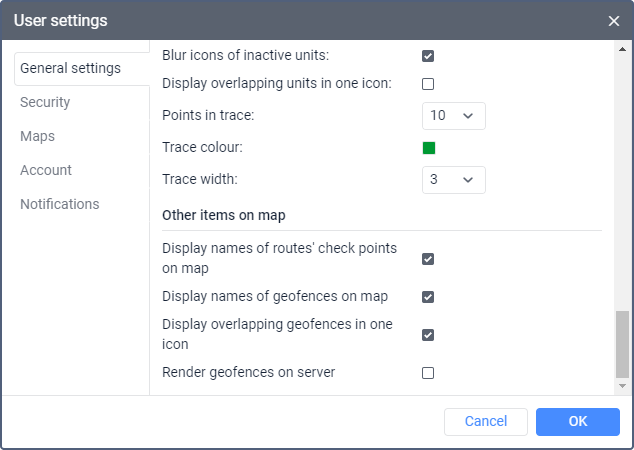Uncheck Display names of routes' check points
The height and width of the screenshot is (450, 634).
[x=428, y=259]
